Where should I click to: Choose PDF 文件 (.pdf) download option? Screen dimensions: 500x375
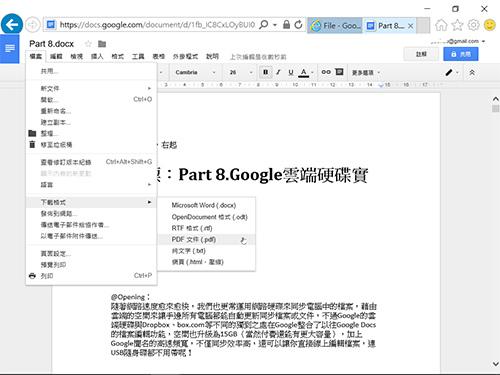206,240
